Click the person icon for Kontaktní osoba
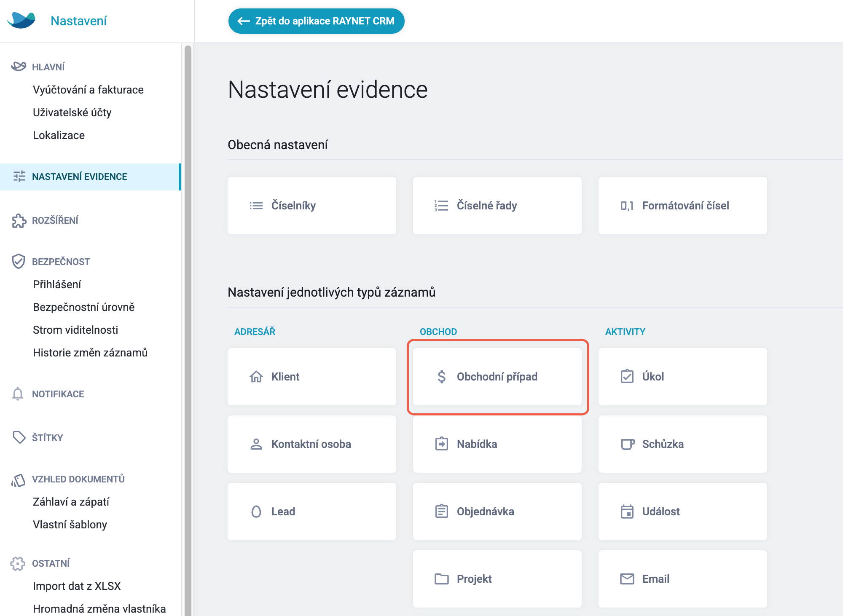Viewport: 843px width, 616px height. click(x=256, y=444)
